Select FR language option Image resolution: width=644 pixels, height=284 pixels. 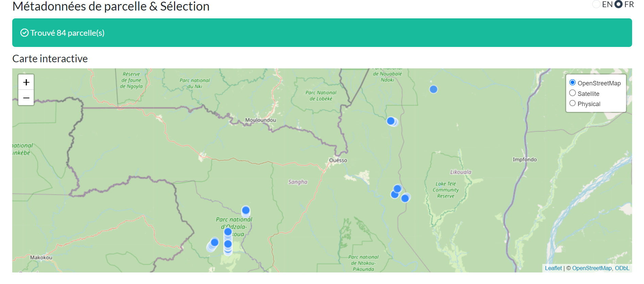[x=618, y=4]
